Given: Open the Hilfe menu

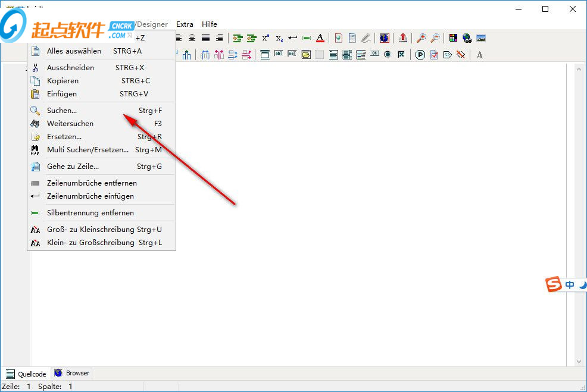Looking at the screenshot, I should (x=210, y=24).
